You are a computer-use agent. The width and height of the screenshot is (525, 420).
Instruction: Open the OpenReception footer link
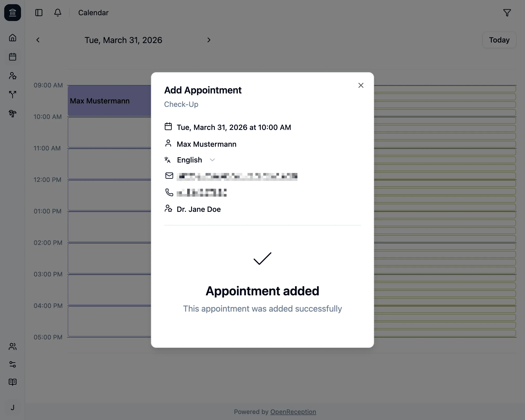(x=293, y=412)
